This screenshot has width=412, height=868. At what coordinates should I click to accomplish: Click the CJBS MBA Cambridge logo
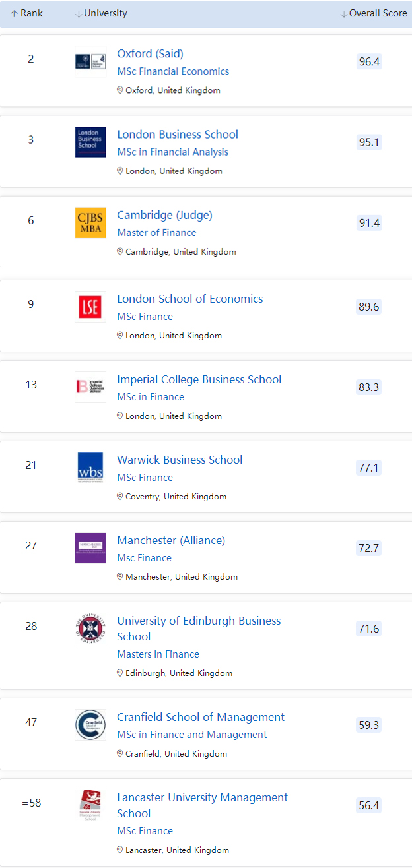(x=90, y=223)
